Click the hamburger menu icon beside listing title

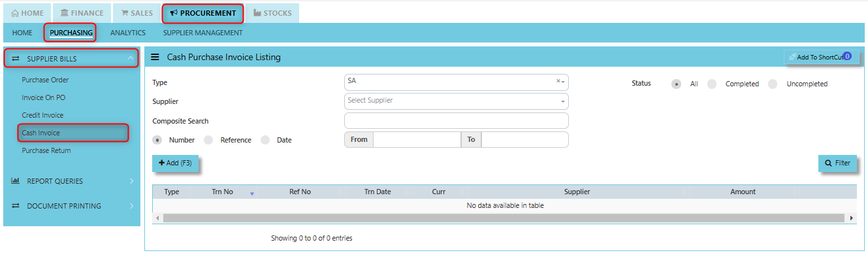click(x=155, y=57)
